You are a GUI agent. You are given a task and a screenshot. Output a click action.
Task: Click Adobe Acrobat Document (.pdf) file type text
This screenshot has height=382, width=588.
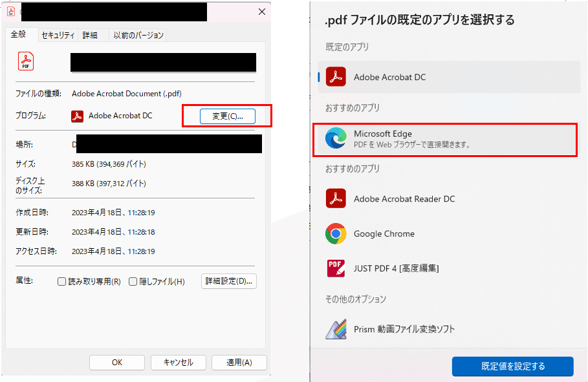tap(126, 94)
